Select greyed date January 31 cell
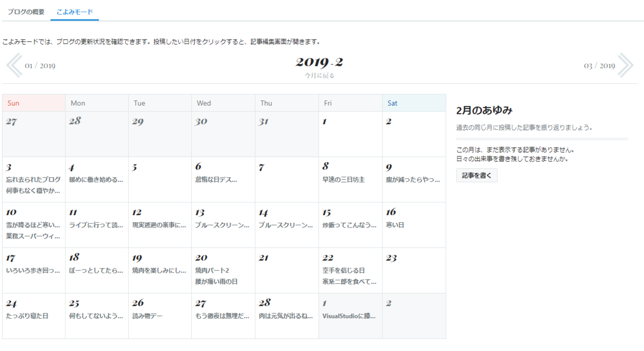644x351 pixels. pos(287,134)
